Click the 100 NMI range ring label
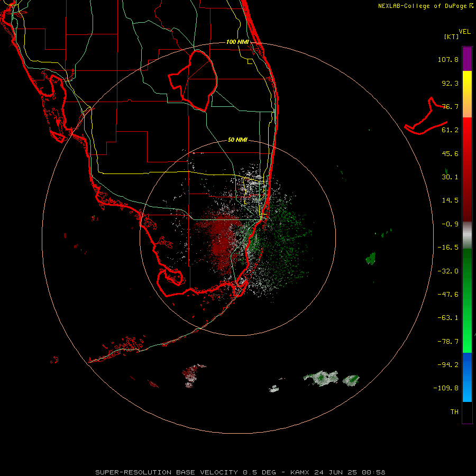 237,42
